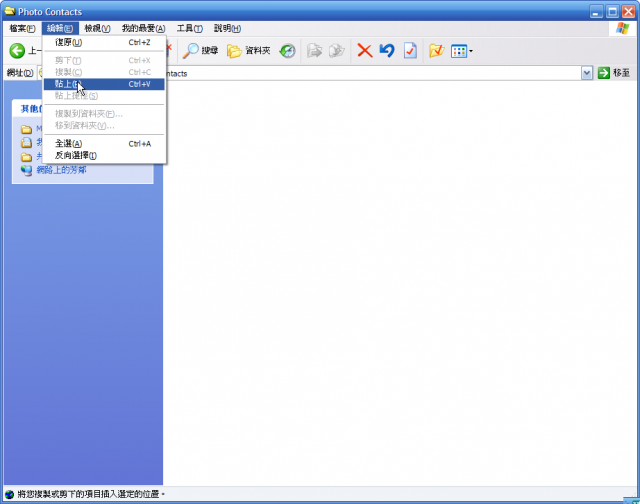Click the network neighborhood globe icon in sidebar
The height and width of the screenshot is (504, 640).
(x=27, y=171)
